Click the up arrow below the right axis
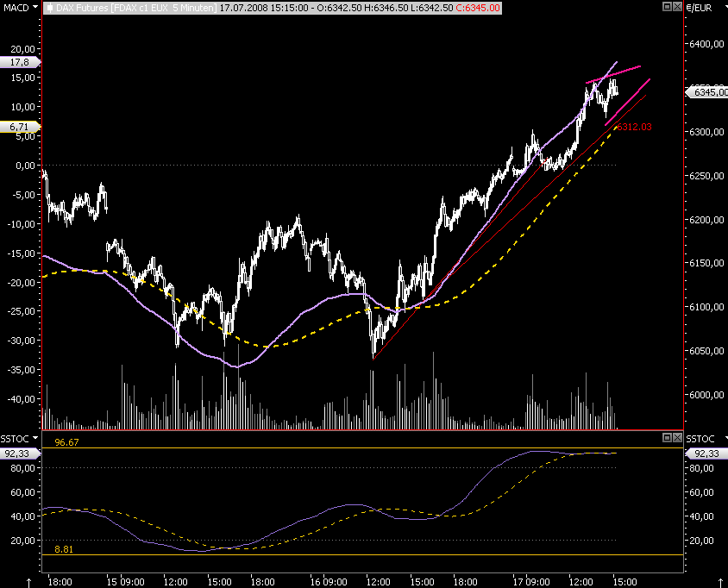728x588 pixels. 720,583
